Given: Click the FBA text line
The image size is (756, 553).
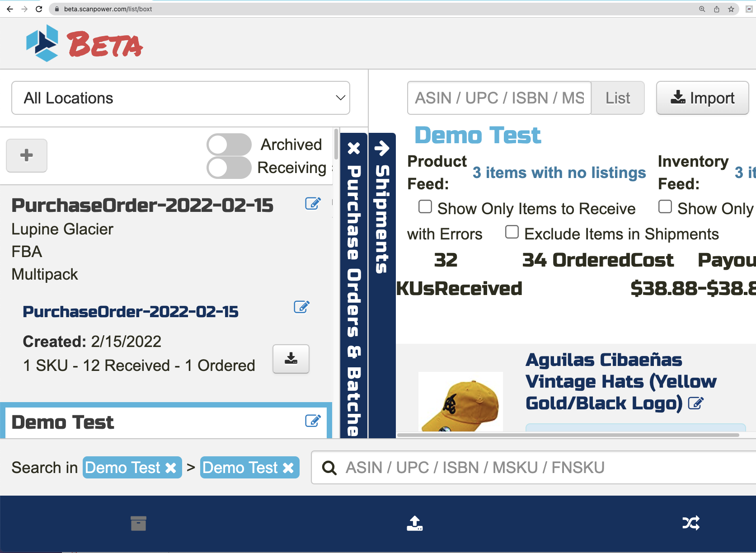Looking at the screenshot, I should (x=27, y=252).
